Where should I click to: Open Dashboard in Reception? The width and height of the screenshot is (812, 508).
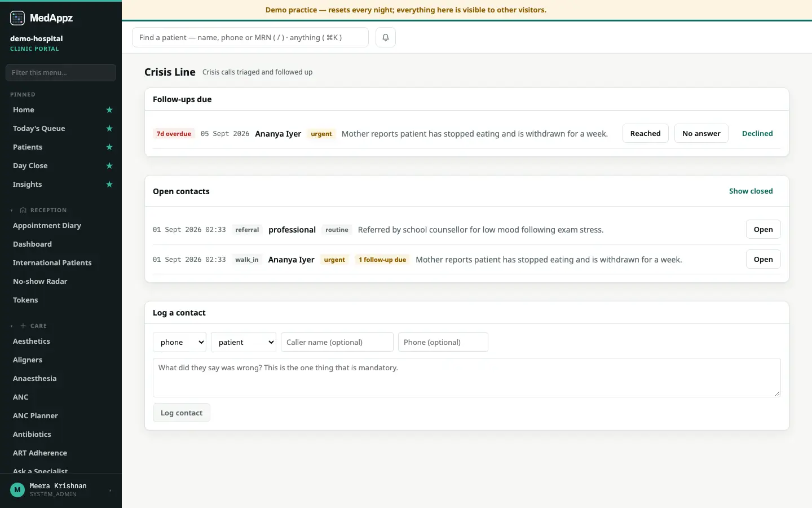pos(33,244)
